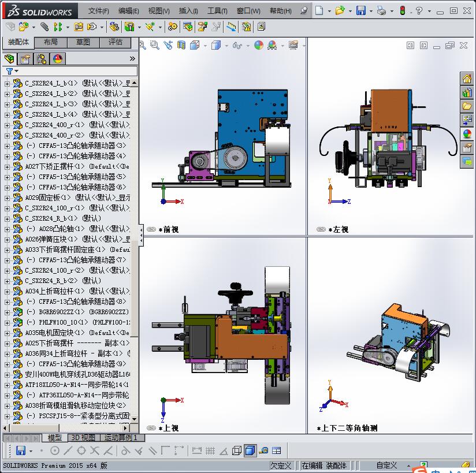Click the Section View icon
This screenshot has width=476, height=473.
[181, 45]
